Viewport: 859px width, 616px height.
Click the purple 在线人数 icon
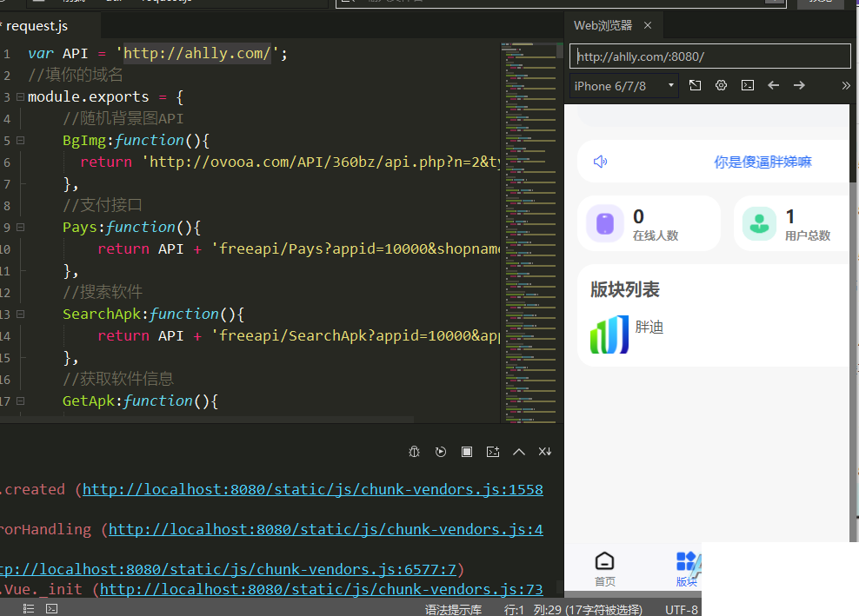pos(605,223)
